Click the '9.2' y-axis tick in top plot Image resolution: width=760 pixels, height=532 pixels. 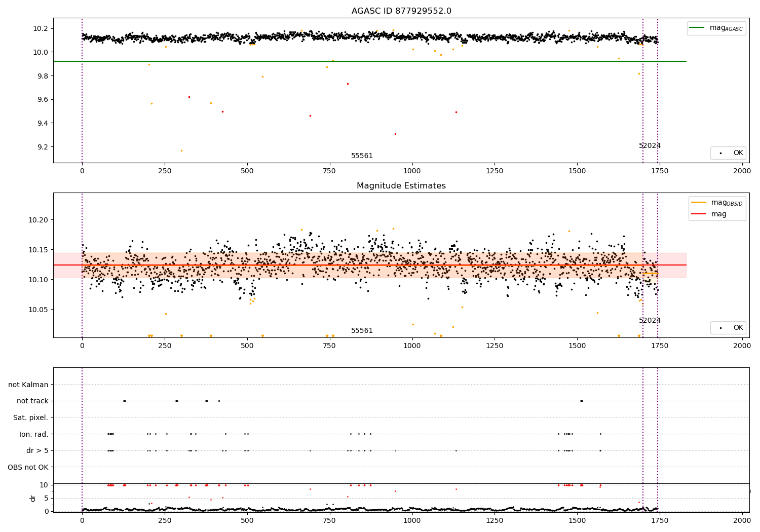click(43, 147)
